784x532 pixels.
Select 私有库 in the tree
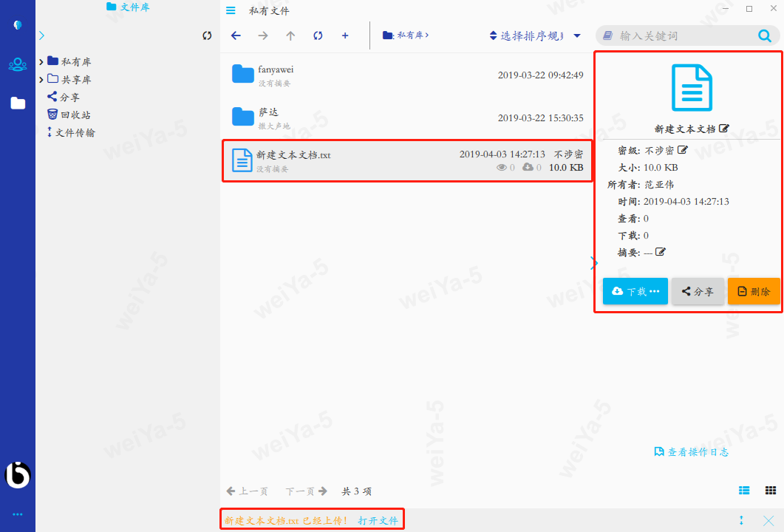pyautogui.click(x=69, y=61)
